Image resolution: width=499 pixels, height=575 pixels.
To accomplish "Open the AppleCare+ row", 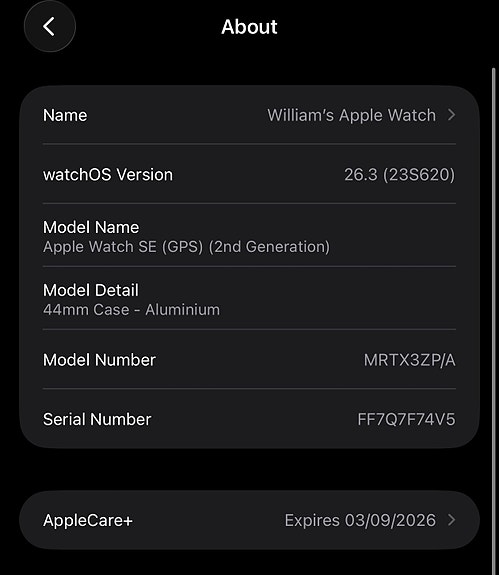I will click(x=249, y=520).
